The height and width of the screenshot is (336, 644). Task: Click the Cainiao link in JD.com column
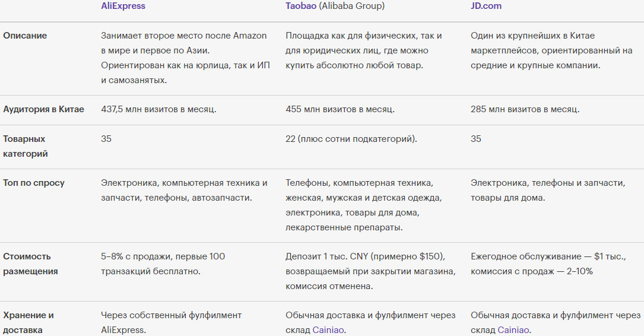click(514, 330)
